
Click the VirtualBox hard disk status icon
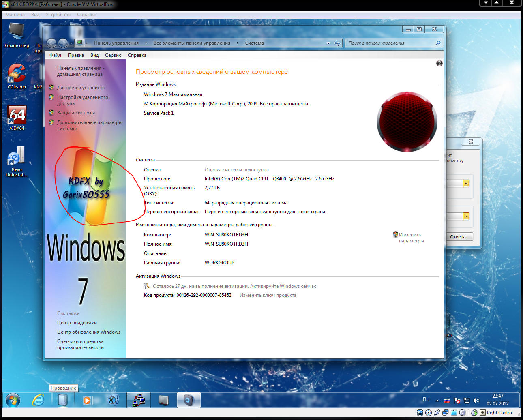(420, 413)
